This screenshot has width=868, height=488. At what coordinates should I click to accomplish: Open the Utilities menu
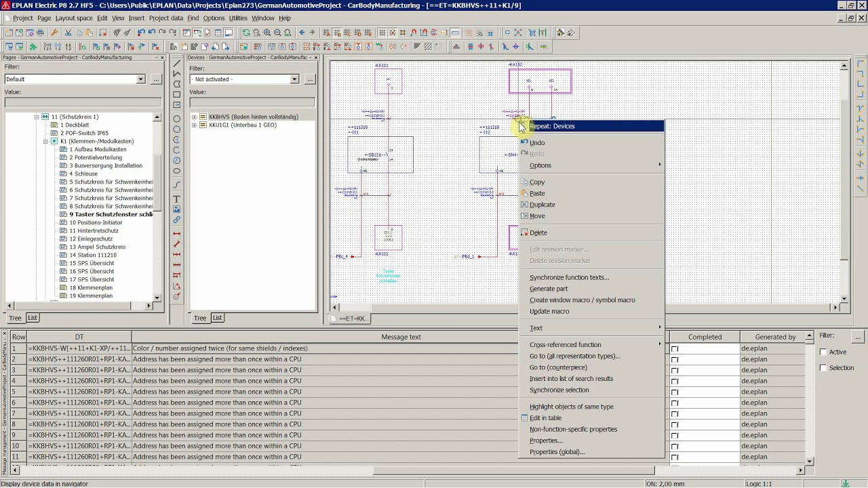click(238, 18)
